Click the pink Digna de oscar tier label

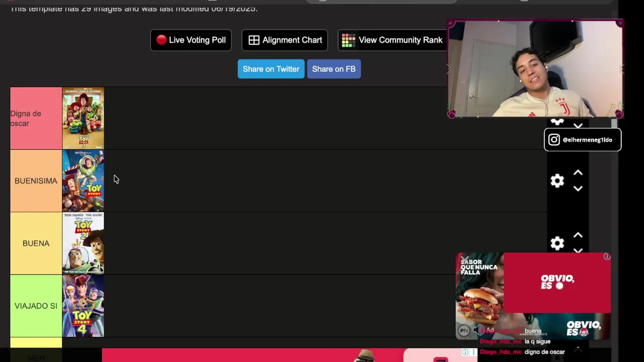pyautogui.click(x=36, y=118)
